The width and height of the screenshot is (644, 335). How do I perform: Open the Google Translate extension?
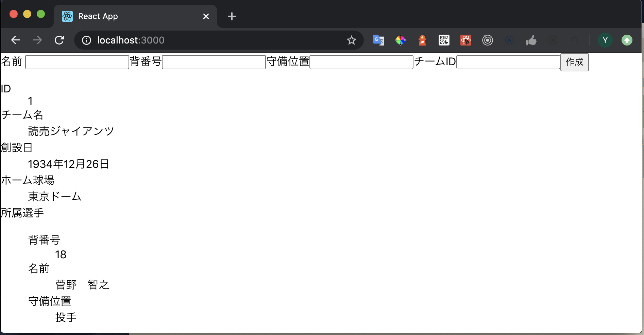point(379,40)
